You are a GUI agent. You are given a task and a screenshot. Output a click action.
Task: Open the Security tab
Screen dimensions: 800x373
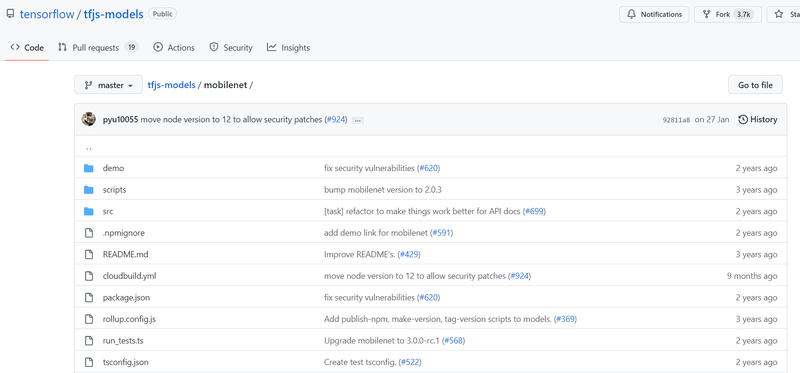click(231, 47)
